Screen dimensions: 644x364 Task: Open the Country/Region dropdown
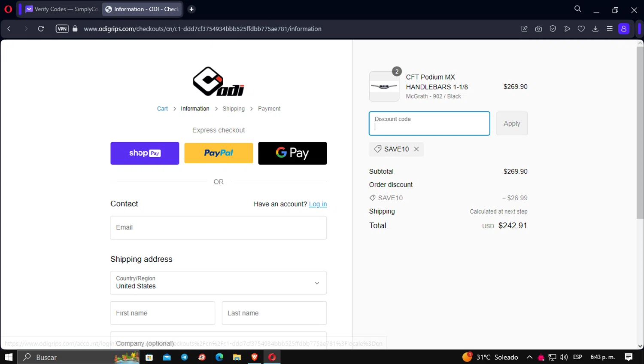219,283
